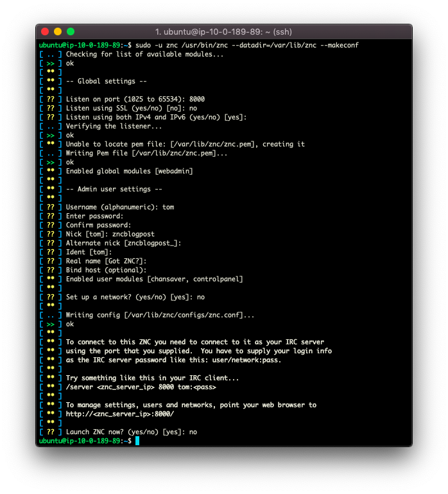The image size is (448, 494).
Task: Click the window title ubuntu@ip-10-0-189-89
Action: (x=223, y=32)
